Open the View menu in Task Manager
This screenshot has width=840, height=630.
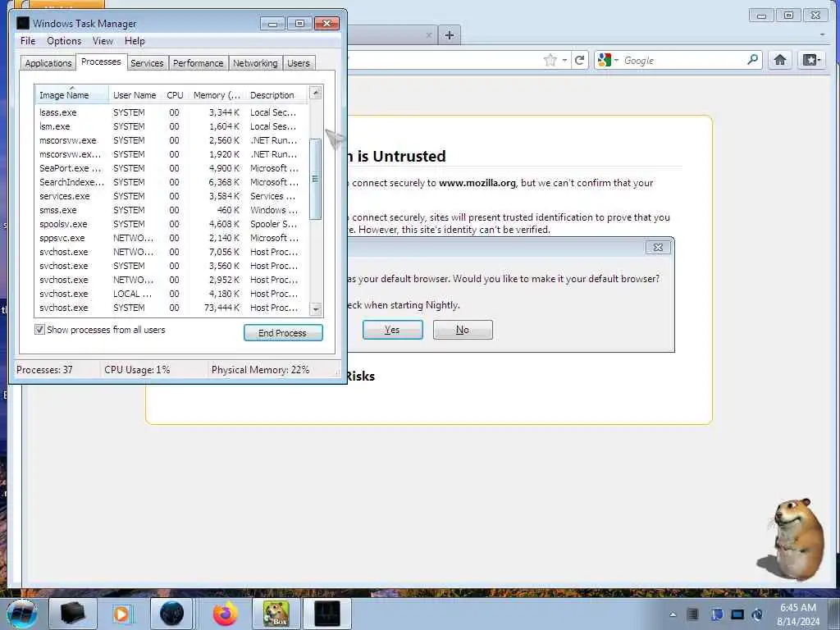[x=103, y=41]
